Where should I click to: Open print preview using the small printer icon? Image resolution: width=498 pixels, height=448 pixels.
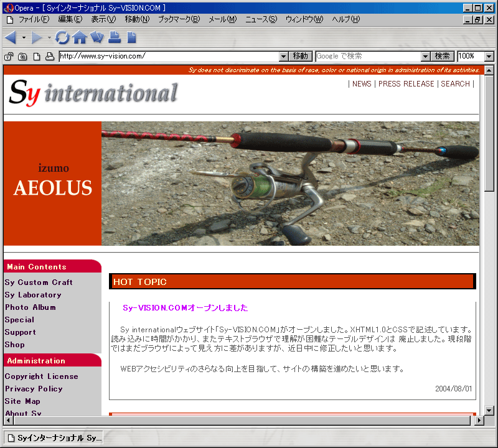click(x=50, y=57)
